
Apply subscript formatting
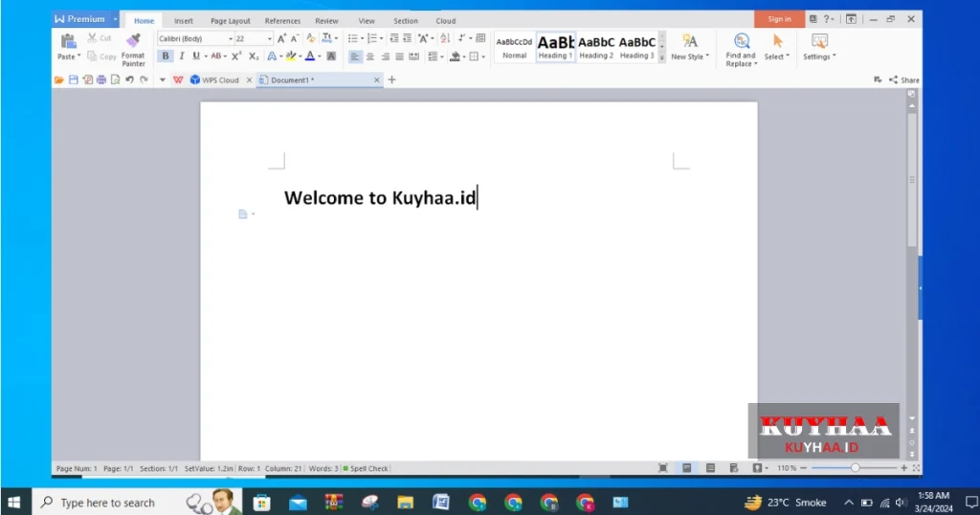[253, 56]
